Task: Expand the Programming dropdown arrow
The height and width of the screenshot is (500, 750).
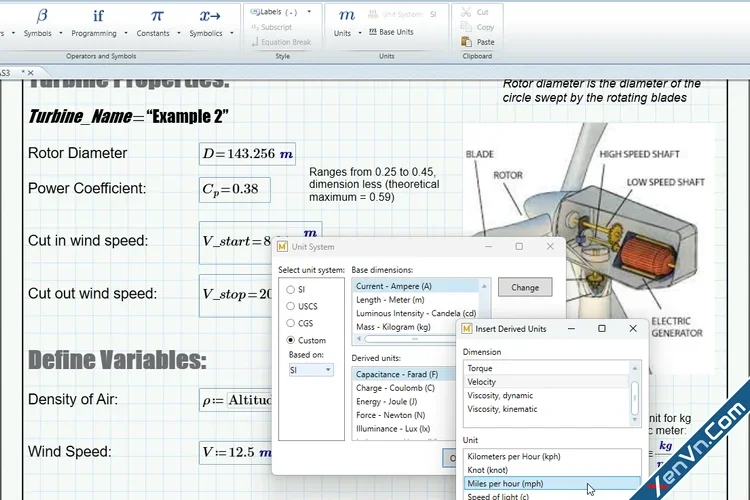Action: (126, 33)
